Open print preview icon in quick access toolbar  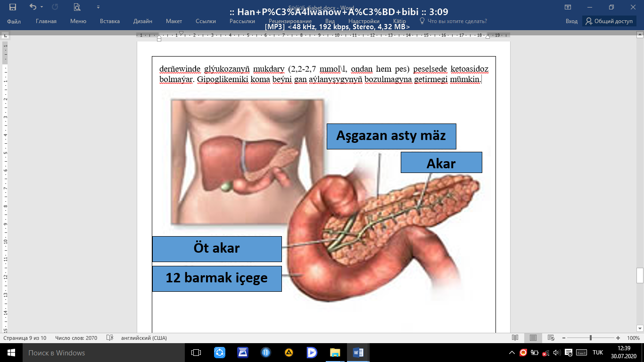click(77, 7)
